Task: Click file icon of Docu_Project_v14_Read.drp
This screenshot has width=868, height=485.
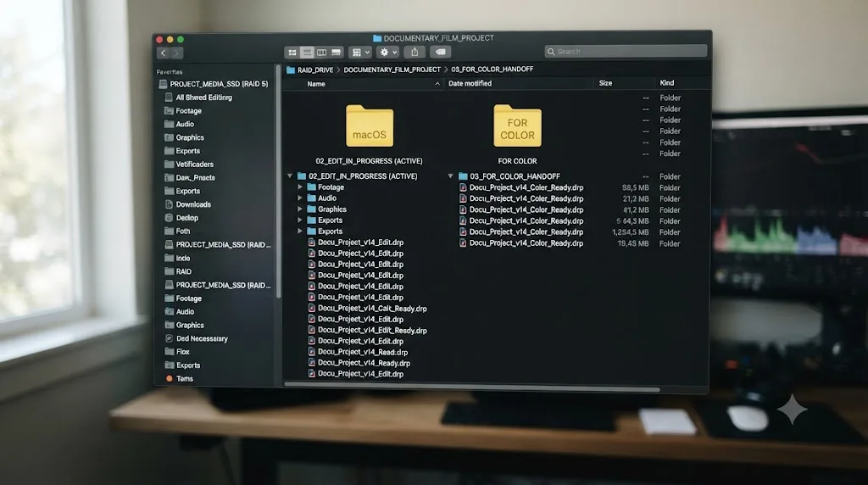Action: pyautogui.click(x=312, y=352)
